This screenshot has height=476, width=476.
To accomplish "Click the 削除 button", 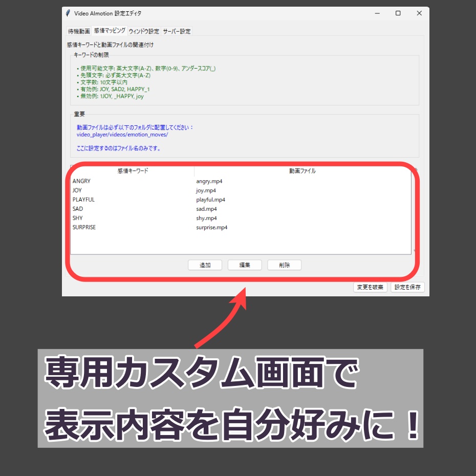I will (284, 265).
